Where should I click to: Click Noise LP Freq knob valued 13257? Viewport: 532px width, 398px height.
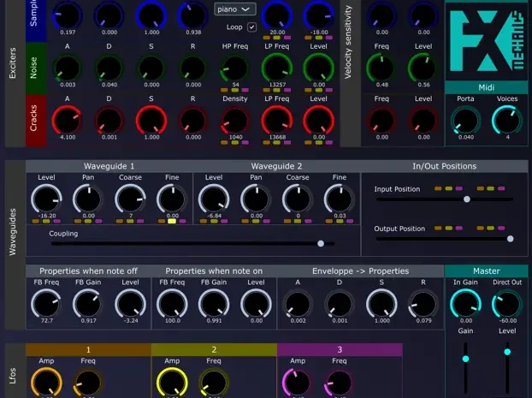(x=277, y=68)
